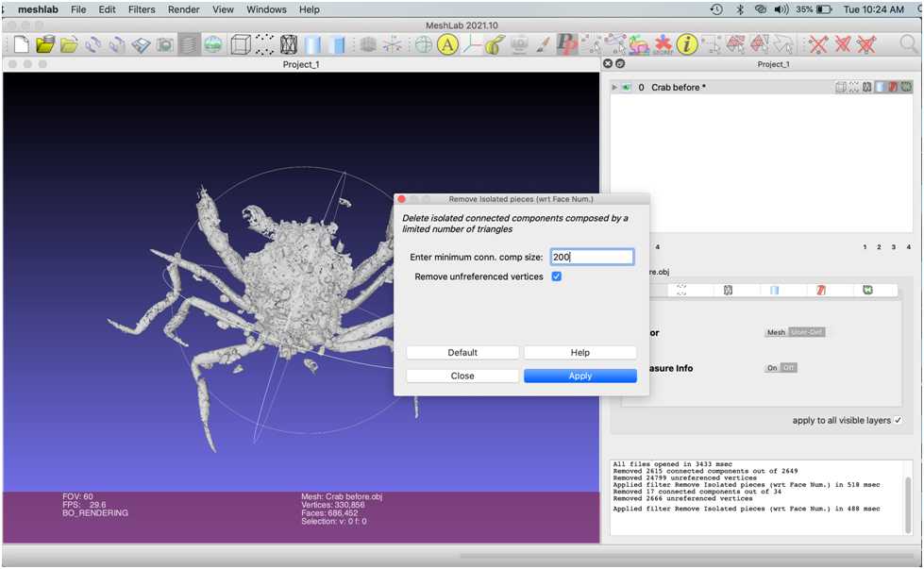Turn Measure Info Off

788,368
